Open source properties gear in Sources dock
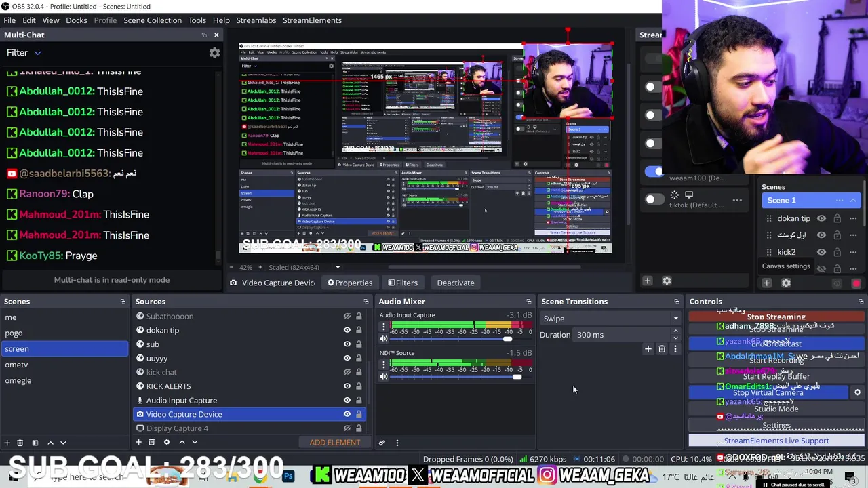The height and width of the screenshot is (488, 868). 166,442
